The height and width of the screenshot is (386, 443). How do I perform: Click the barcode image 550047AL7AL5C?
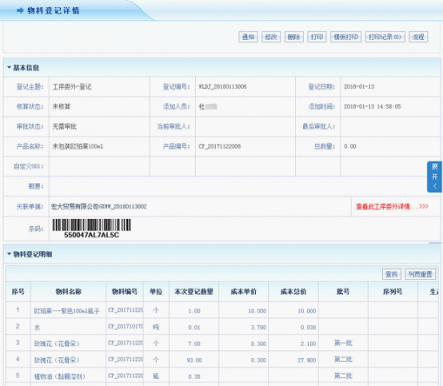point(92,228)
